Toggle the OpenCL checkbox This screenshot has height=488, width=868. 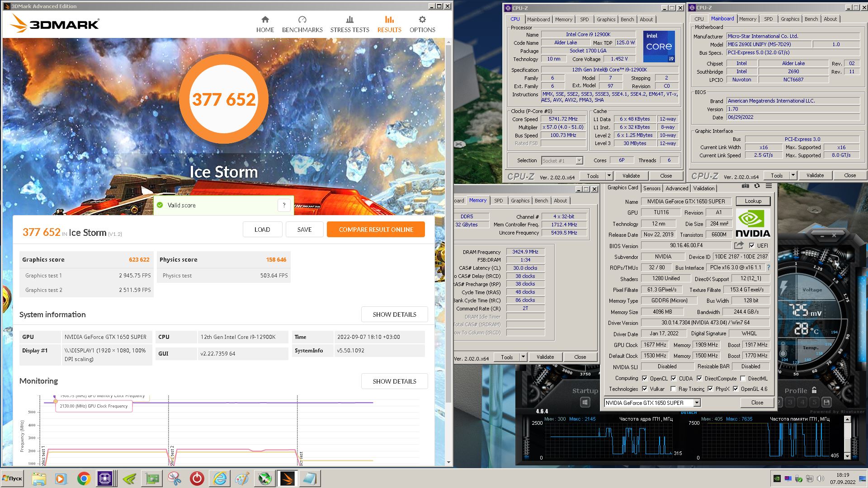(645, 378)
